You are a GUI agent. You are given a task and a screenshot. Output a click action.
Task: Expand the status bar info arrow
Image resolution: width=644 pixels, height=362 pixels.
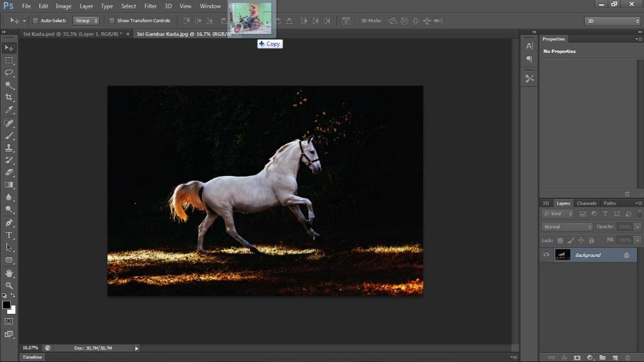pyautogui.click(x=137, y=348)
